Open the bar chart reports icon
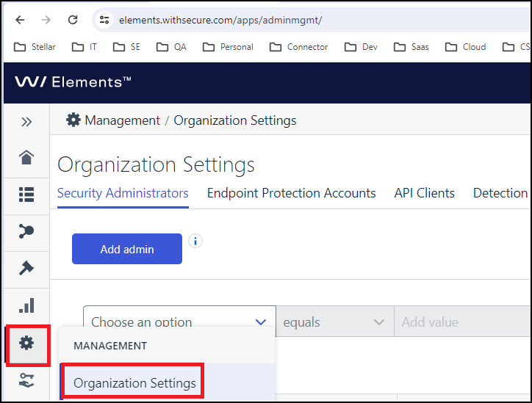Image resolution: width=532 pixels, height=403 pixels. [x=26, y=305]
